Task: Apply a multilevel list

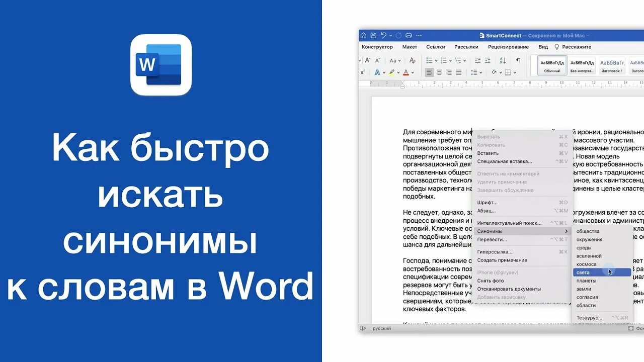Action: click(457, 60)
